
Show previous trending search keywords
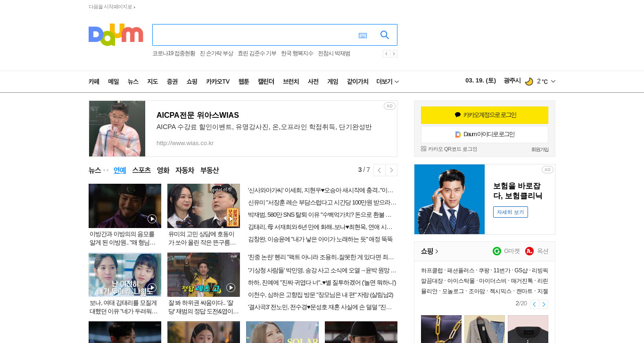tap(386, 54)
